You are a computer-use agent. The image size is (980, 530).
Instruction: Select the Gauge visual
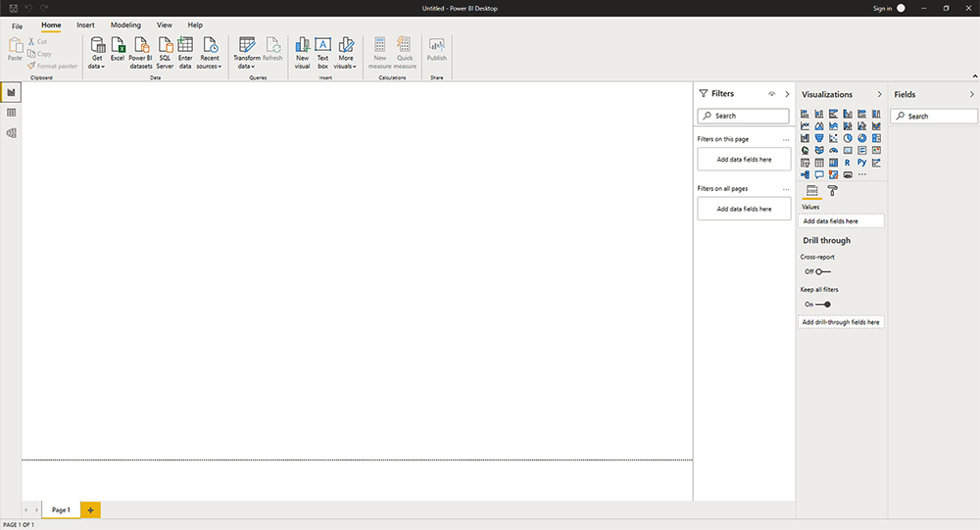833,150
